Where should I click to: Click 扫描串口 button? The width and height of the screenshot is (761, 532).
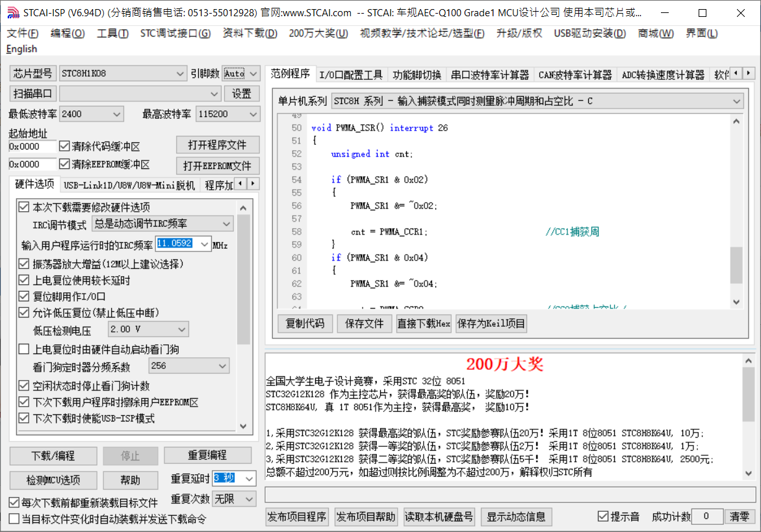(x=33, y=93)
